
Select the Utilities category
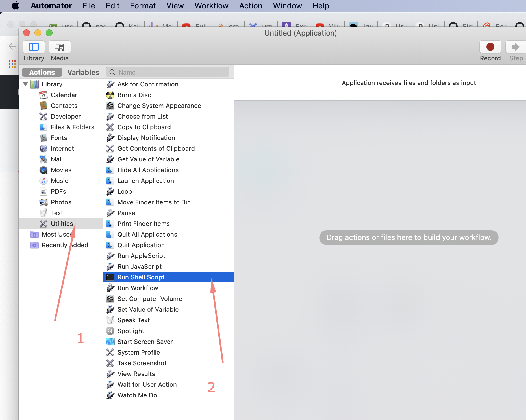61,224
